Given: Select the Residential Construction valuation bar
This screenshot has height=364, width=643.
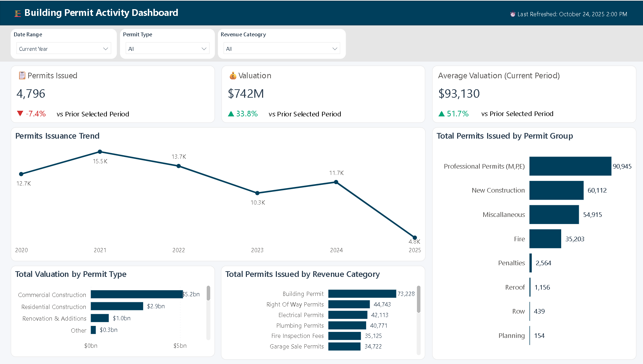Looking at the screenshot, I should point(117,306).
